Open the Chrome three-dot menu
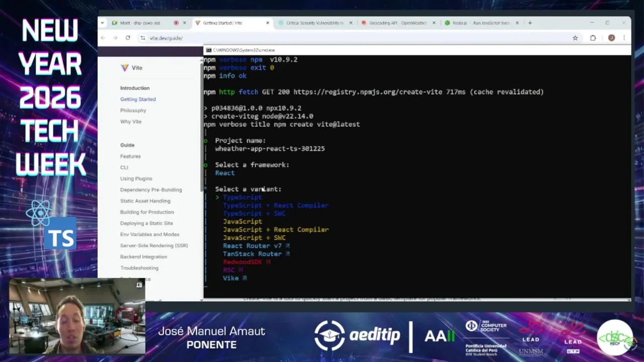Image resolution: width=644 pixels, height=362 pixels. [x=624, y=38]
